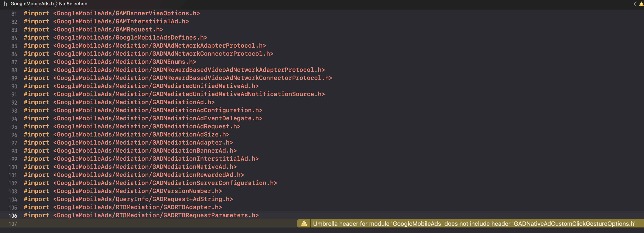Place cursor on the GoogleMobileAdsDefines.h import
644x233 pixels.
tap(115, 38)
